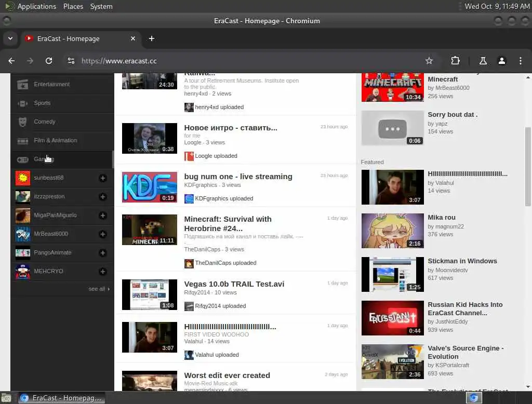
Task: Play the Mika rou anime thumbnail
Action: pyautogui.click(x=393, y=231)
